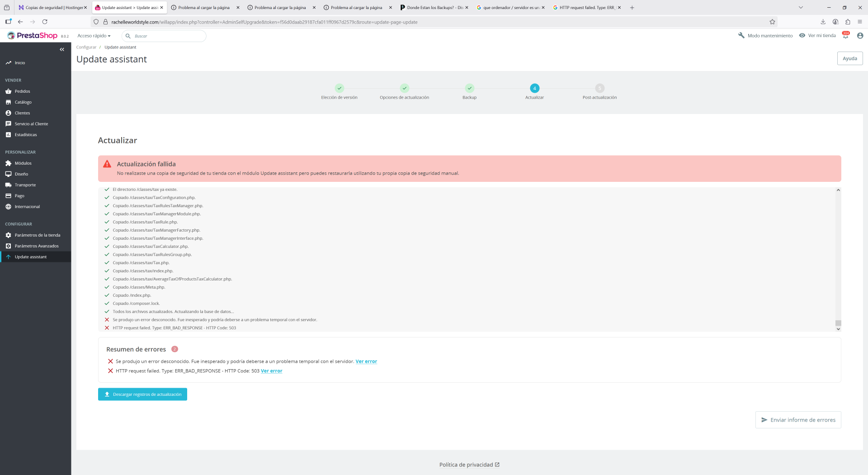
Task: Bookmark page with star icon
Action: [x=772, y=22]
